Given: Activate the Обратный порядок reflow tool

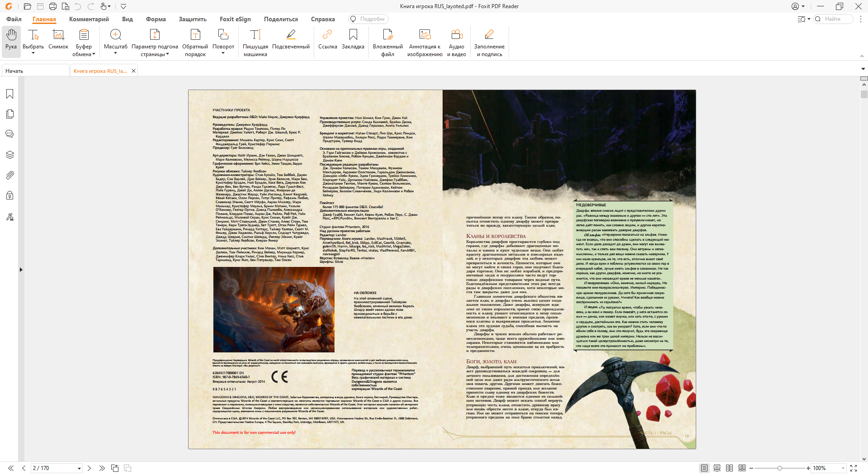Looking at the screenshot, I should pos(195,43).
